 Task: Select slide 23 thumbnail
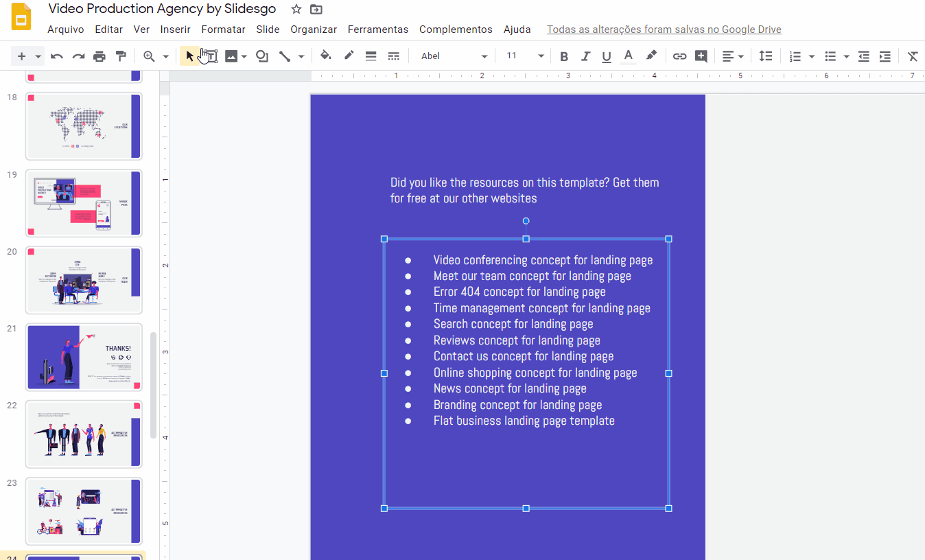coord(84,511)
